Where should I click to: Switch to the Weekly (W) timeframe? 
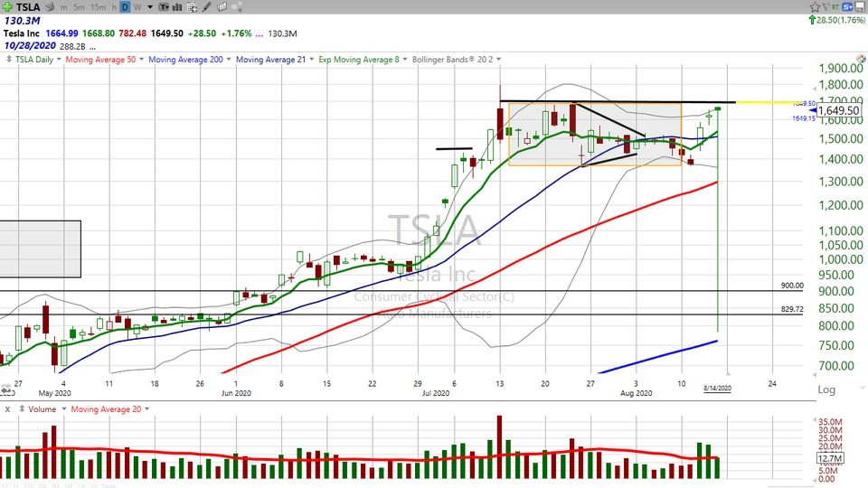point(136,6)
